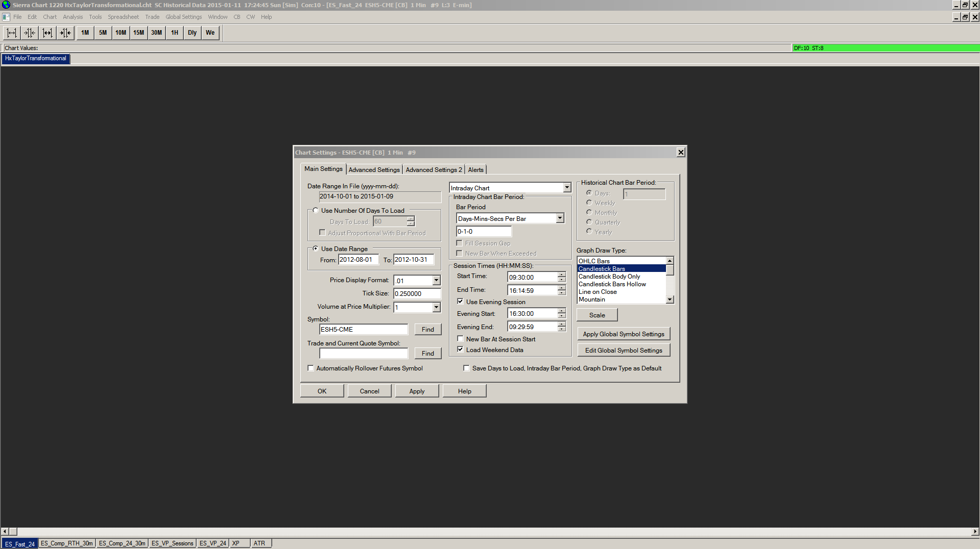Toggle New Bar At Session Start checkbox

(460, 339)
